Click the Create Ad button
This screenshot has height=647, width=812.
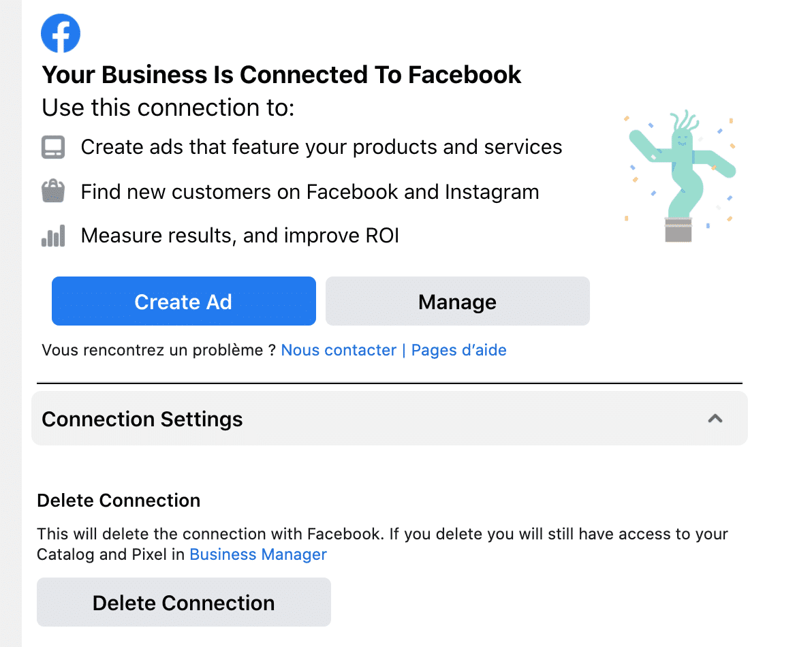[183, 301]
